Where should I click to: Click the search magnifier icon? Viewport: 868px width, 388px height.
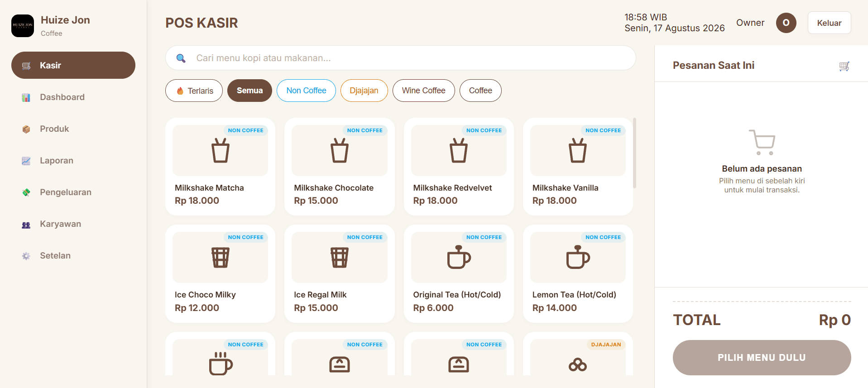click(x=181, y=58)
